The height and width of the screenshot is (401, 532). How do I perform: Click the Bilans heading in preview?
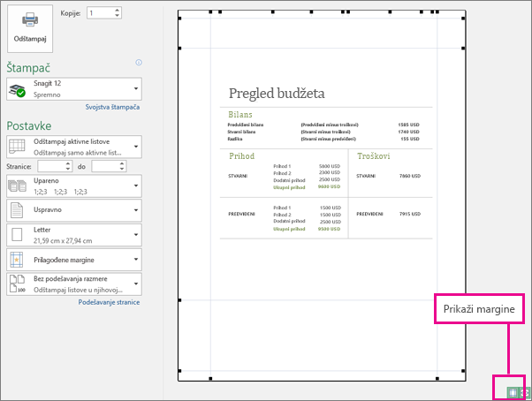pos(240,115)
